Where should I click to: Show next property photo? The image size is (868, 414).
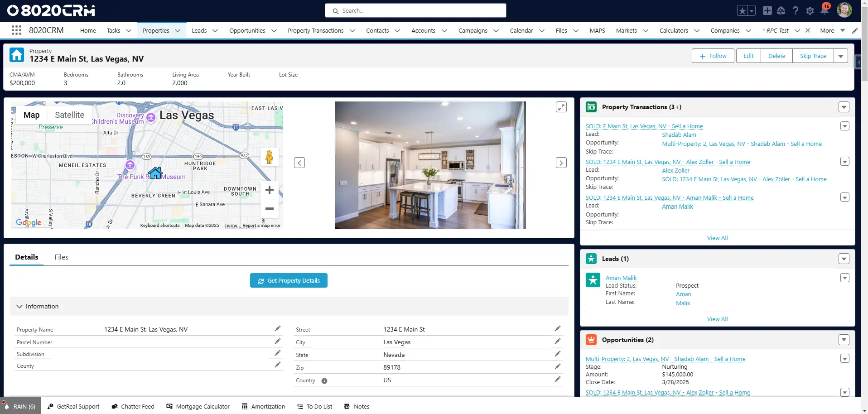click(x=561, y=163)
